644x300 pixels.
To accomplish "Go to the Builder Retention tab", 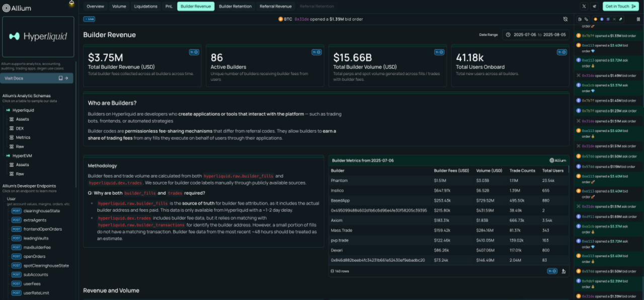I will [235, 7].
